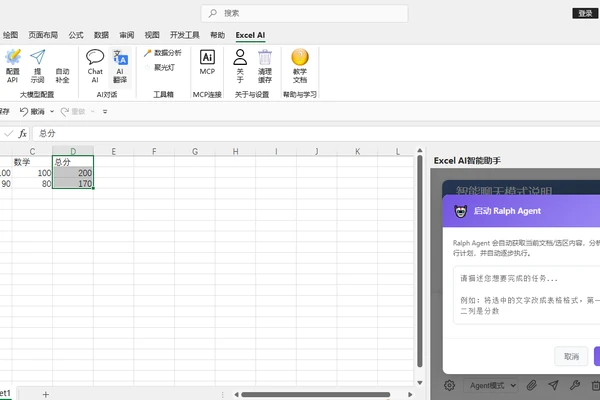Click the horizontal scrollbar left arrow
Viewport: 600px width, 400px height.
pos(236,394)
